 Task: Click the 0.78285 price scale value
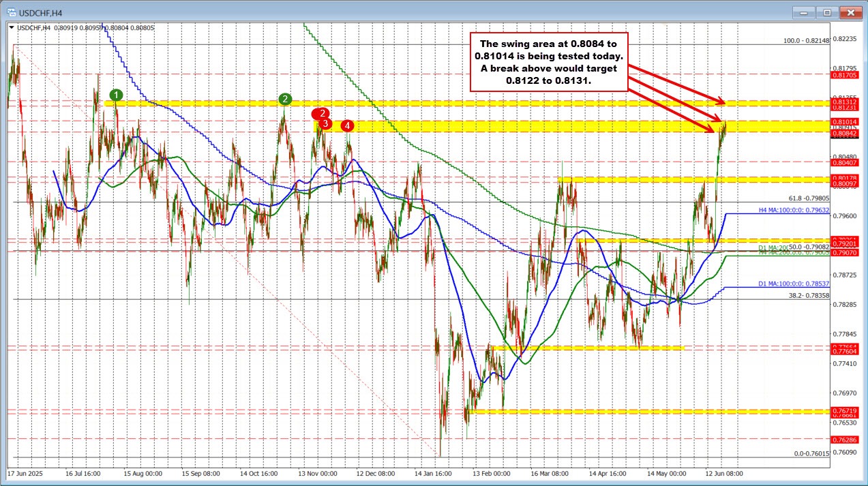click(x=843, y=304)
